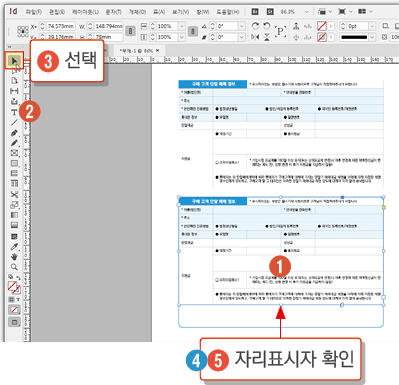Click the X position field 74.573mm
This screenshot has height=385, width=399.
point(61,26)
